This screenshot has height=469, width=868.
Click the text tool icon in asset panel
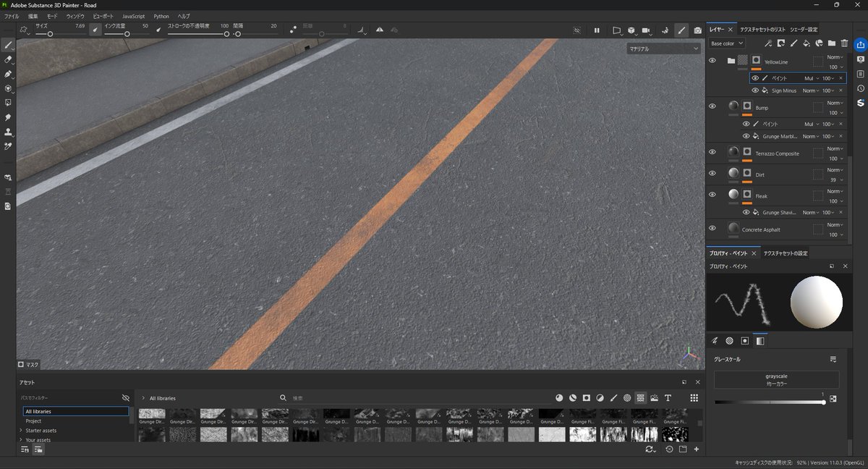pos(667,398)
